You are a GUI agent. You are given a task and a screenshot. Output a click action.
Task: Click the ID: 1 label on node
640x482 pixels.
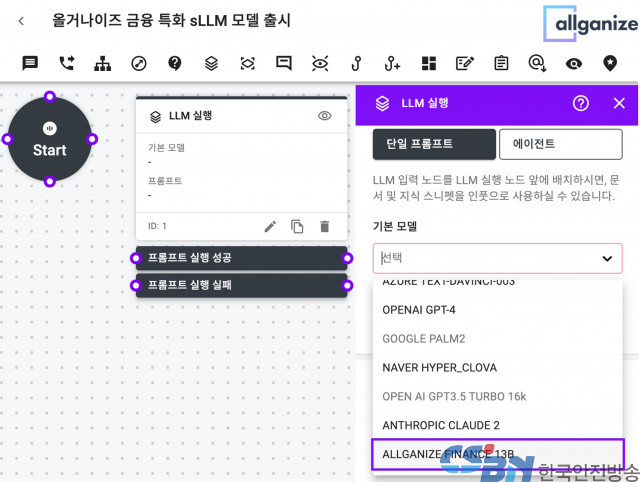157,226
